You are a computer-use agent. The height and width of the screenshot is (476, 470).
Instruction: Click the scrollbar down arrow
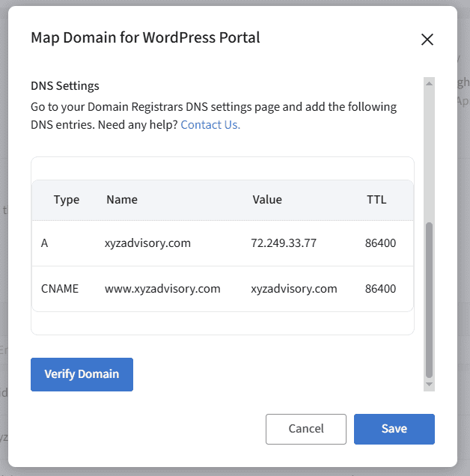coord(429,384)
